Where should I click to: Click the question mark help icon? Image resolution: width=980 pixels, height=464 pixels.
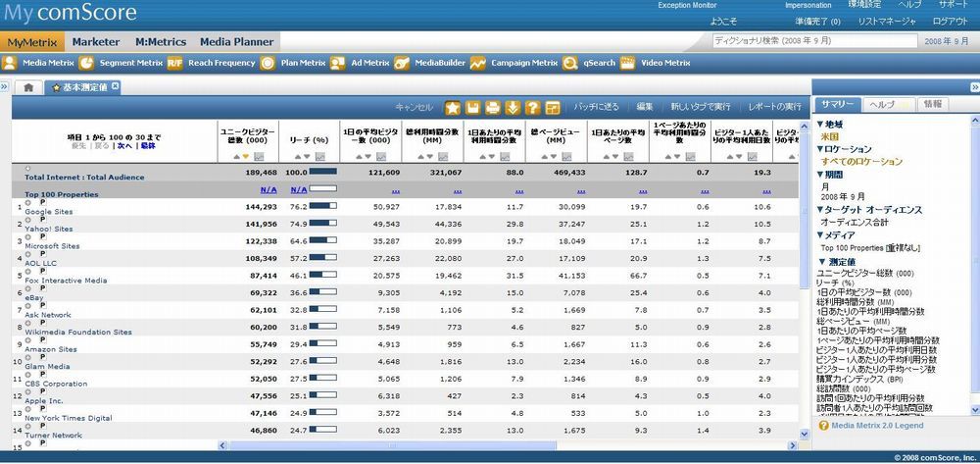point(533,107)
